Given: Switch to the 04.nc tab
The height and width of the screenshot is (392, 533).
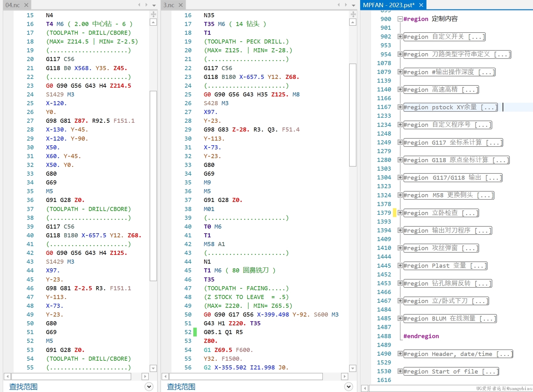Looking at the screenshot, I should click(13, 5).
